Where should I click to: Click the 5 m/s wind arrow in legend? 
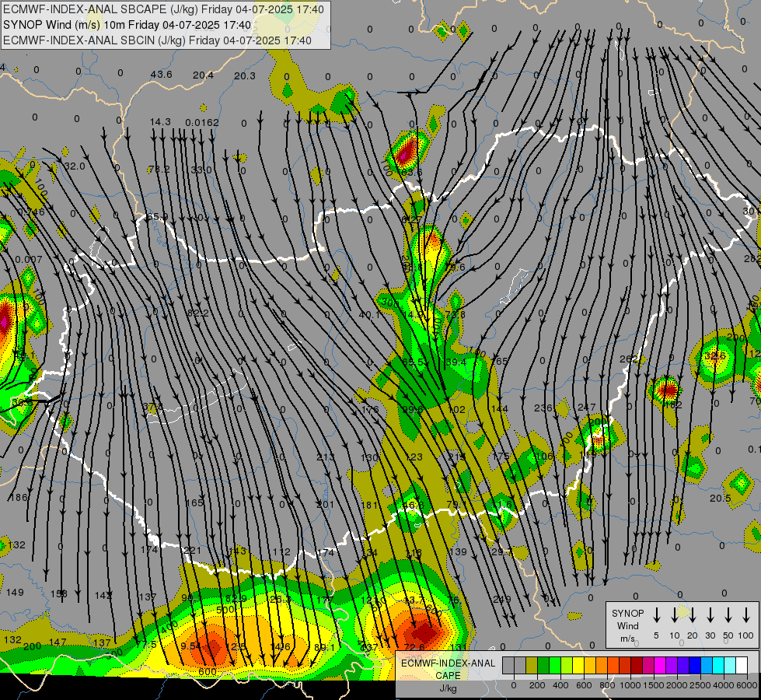[656, 615]
